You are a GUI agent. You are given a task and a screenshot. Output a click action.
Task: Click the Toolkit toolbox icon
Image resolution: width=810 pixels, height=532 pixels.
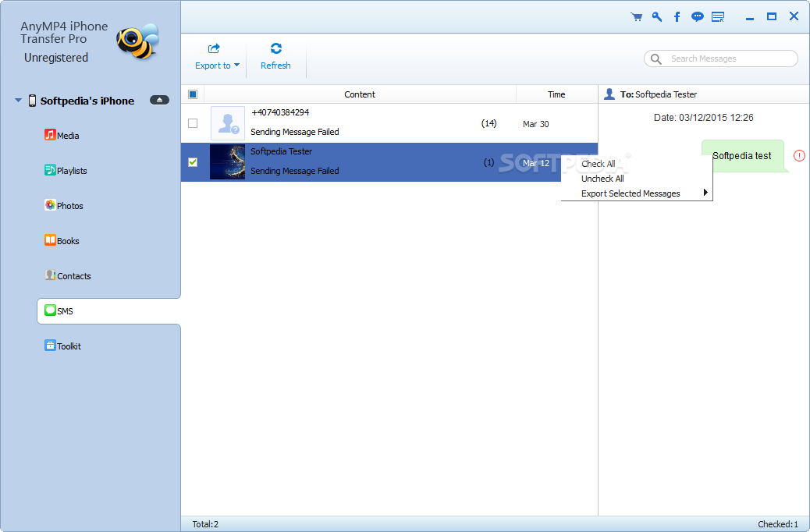point(50,346)
